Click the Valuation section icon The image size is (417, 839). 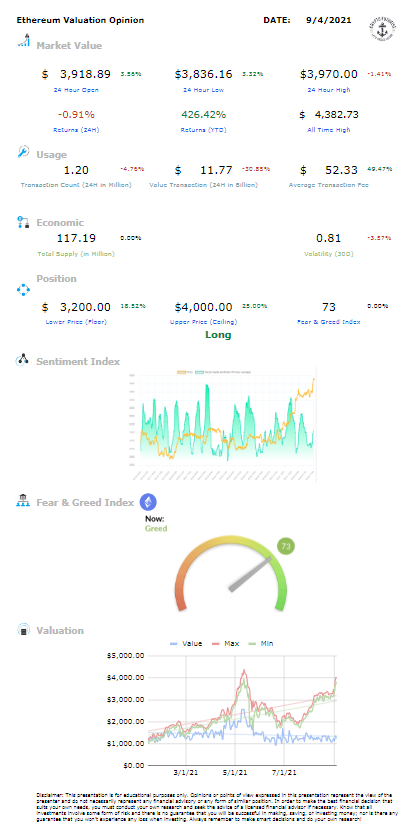(x=23, y=629)
